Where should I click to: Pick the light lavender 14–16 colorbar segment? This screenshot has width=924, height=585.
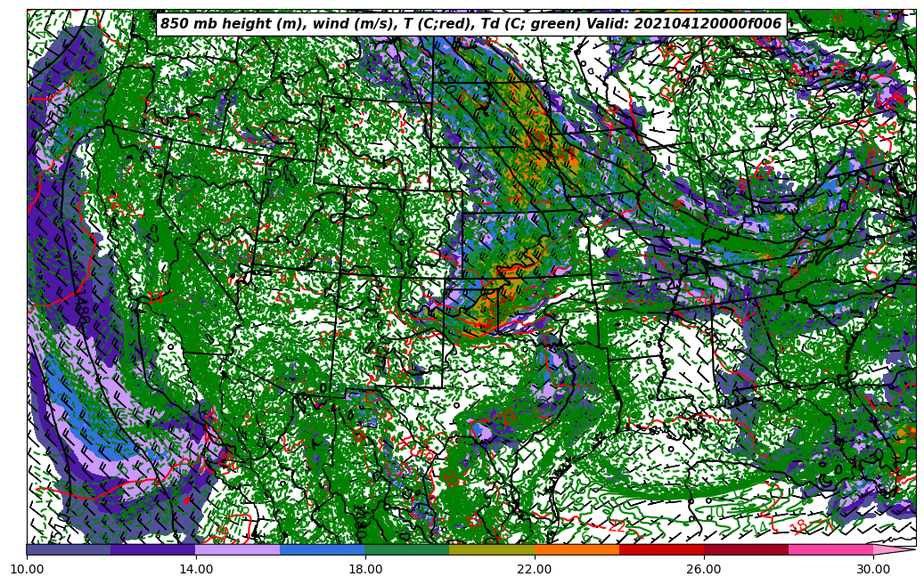(x=238, y=549)
